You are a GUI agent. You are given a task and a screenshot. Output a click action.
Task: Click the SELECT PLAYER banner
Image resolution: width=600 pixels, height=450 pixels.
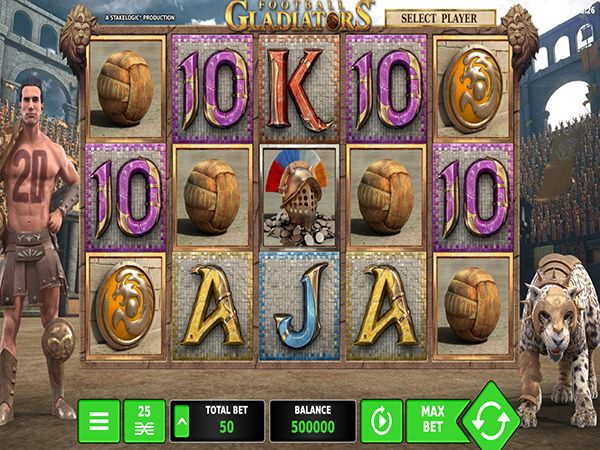440,18
